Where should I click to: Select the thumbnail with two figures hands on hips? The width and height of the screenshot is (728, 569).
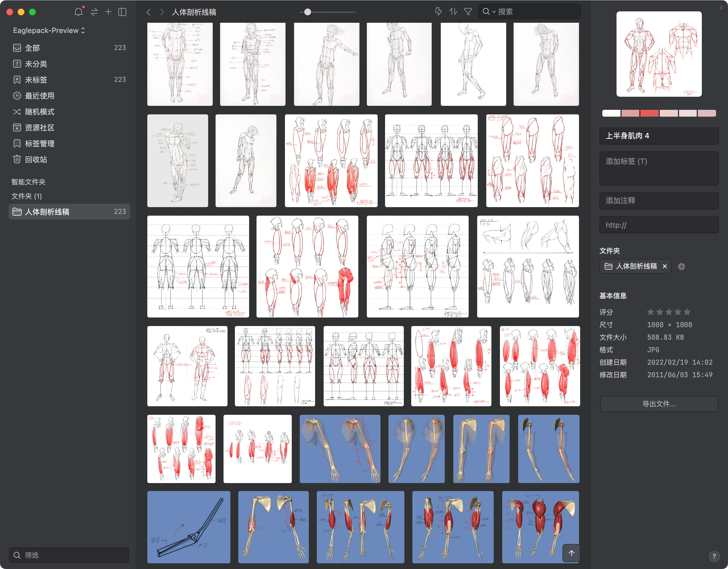click(x=187, y=366)
